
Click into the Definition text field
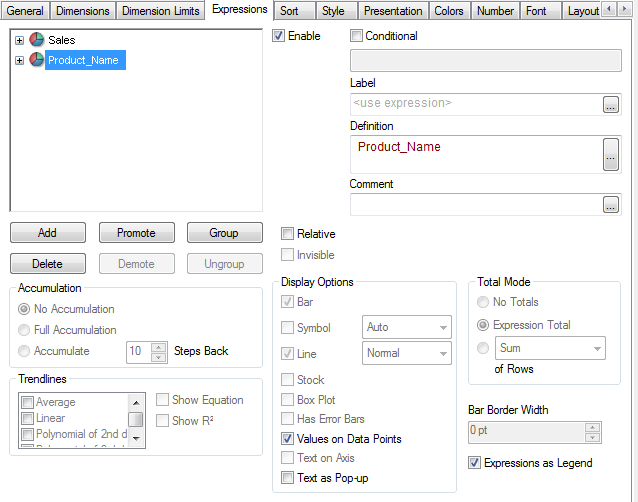(475, 153)
